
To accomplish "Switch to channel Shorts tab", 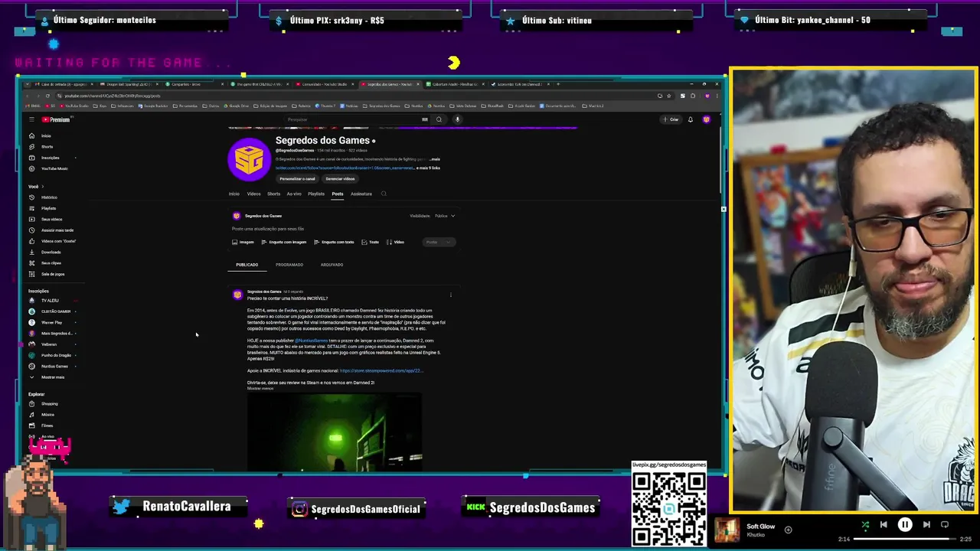I will tap(273, 194).
